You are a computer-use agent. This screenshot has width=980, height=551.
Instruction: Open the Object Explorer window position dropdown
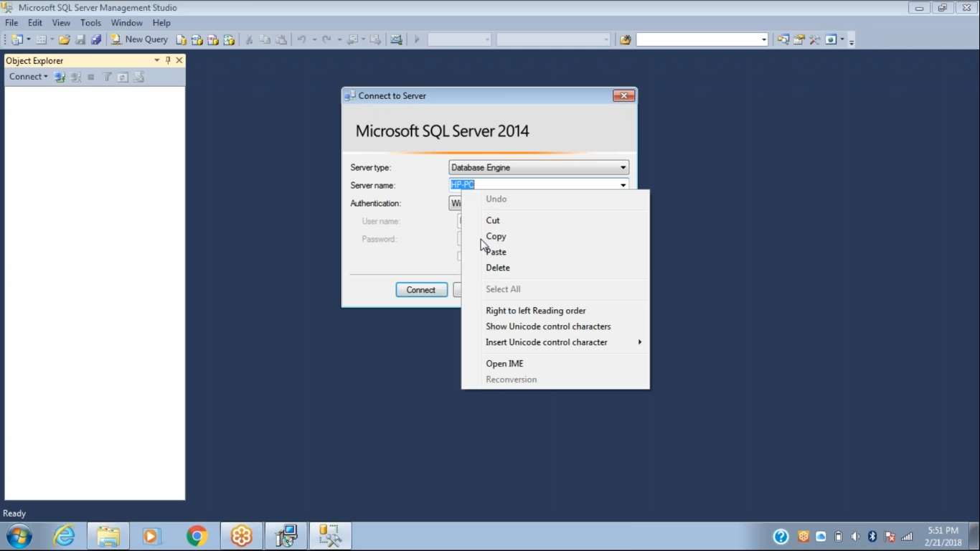[x=157, y=60]
